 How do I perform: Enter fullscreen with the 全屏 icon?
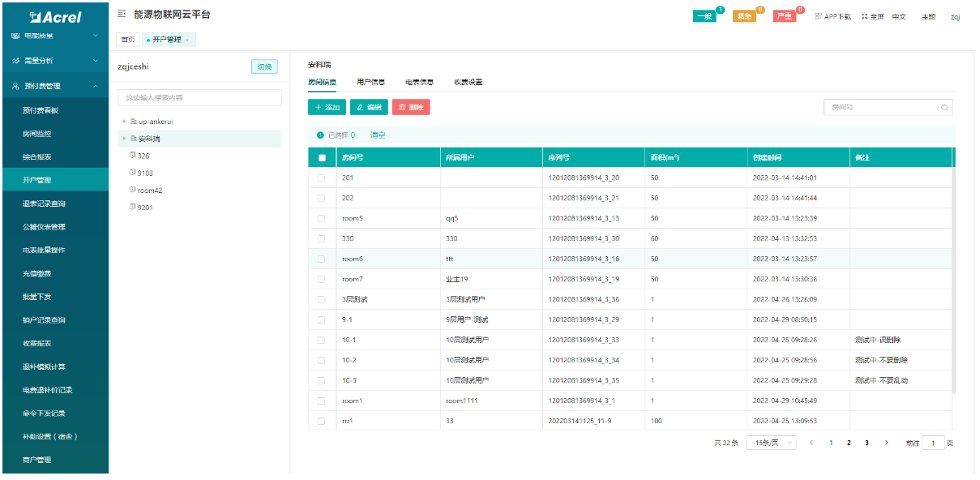[864, 16]
